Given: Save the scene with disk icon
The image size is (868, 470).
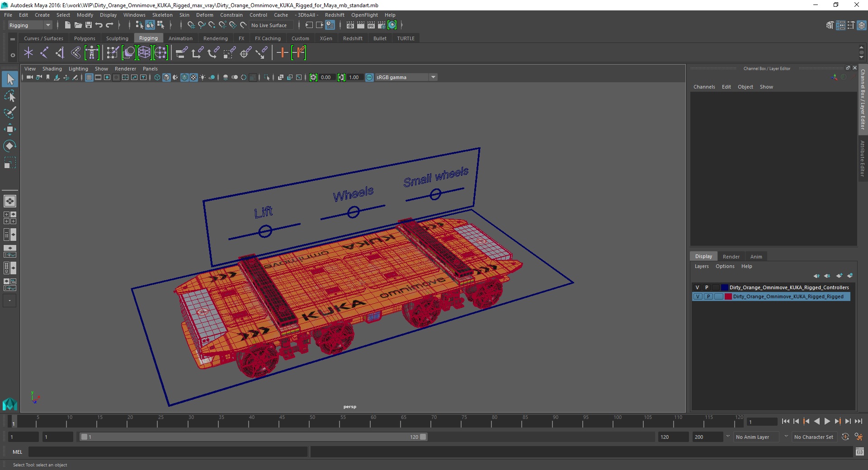Looking at the screenshot, I should (89, 25).
